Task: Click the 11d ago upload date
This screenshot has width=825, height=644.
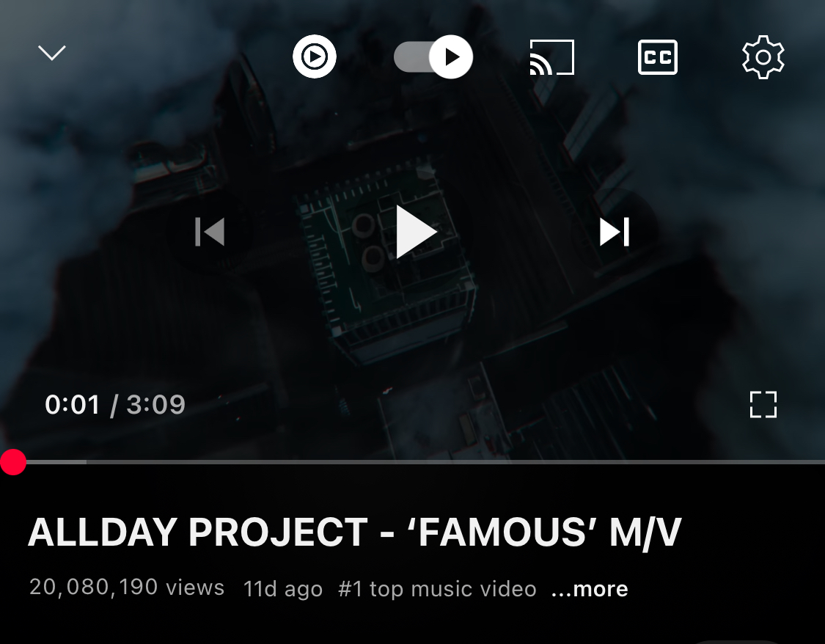Action: (x=283, y=589)
